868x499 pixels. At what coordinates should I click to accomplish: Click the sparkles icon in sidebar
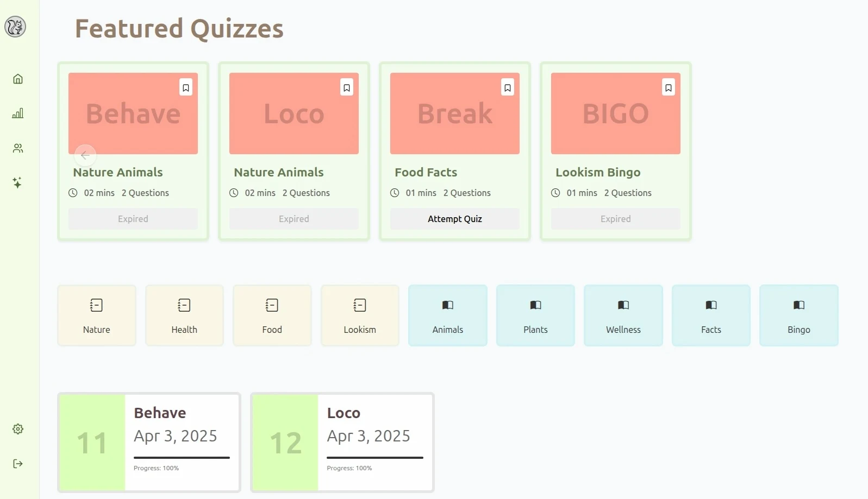18,183
